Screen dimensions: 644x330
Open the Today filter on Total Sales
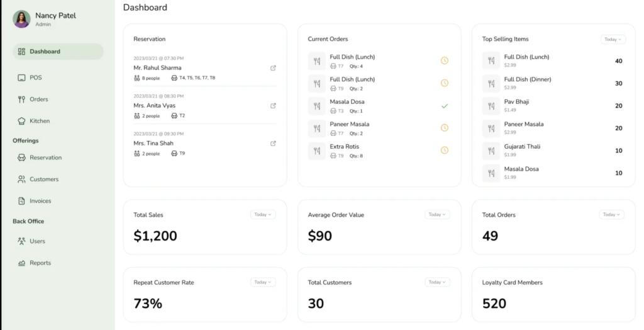click(x=263, y=215)
